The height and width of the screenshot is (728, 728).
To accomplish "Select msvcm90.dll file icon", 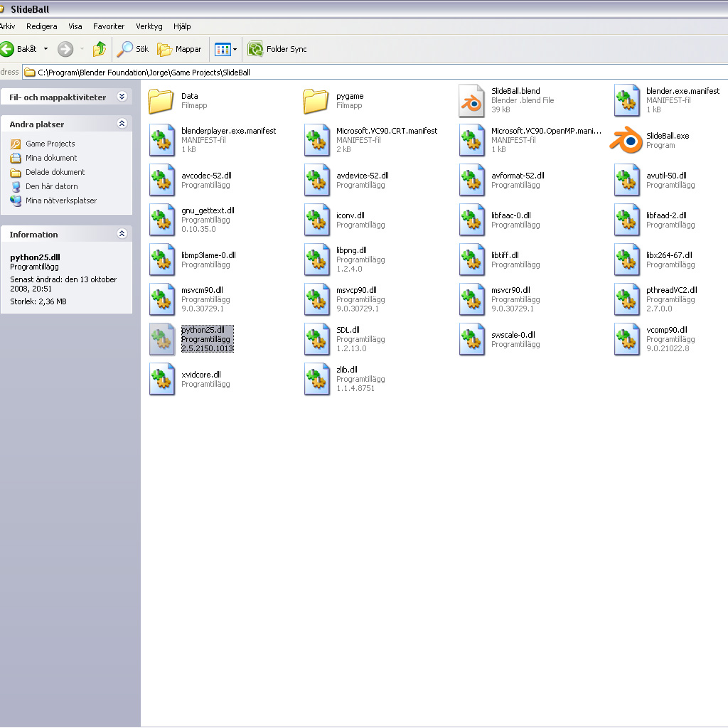I will pos(162,299).
